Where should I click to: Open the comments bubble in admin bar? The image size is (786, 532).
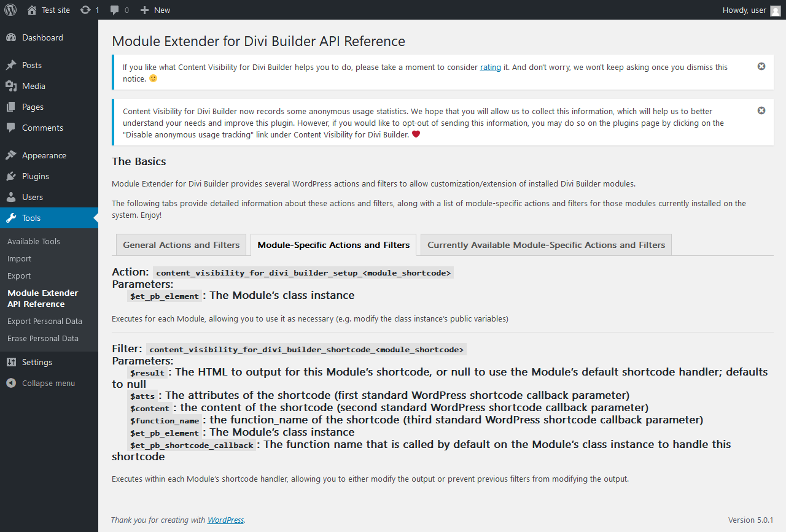(115, 10)
